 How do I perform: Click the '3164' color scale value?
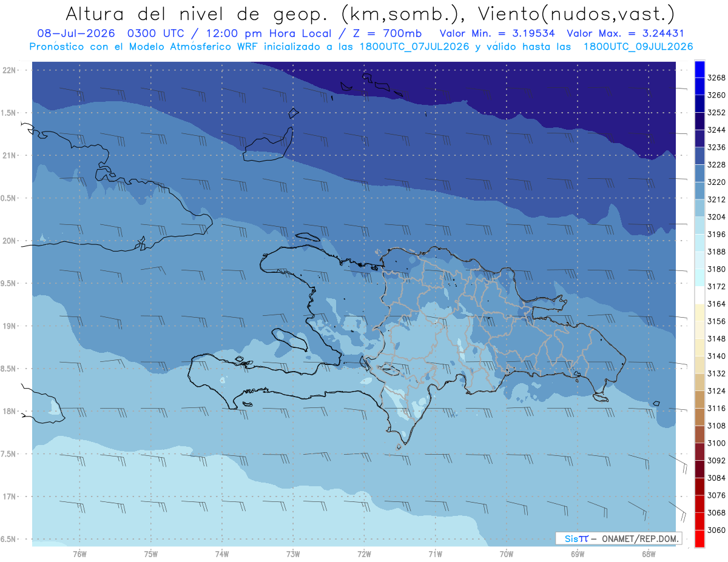point(716,304)
